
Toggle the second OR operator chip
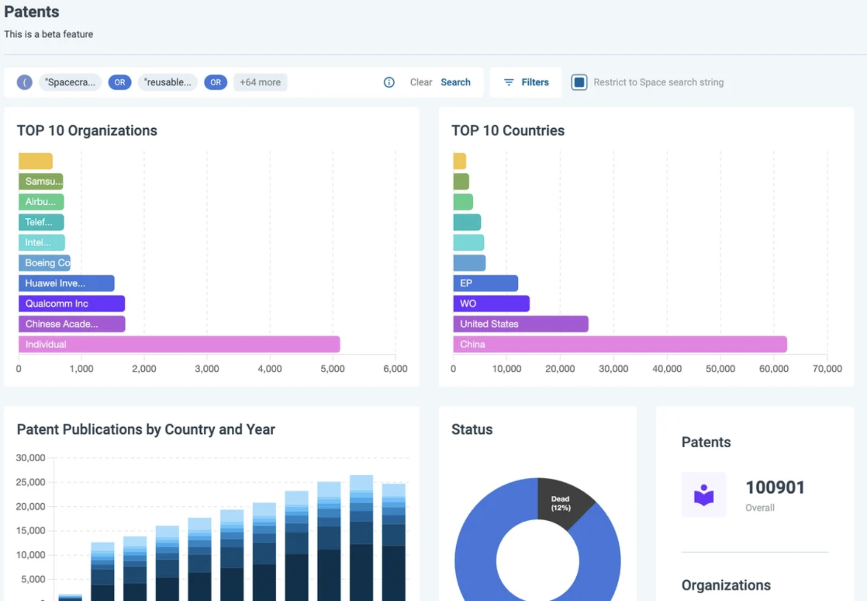[216, 82]
